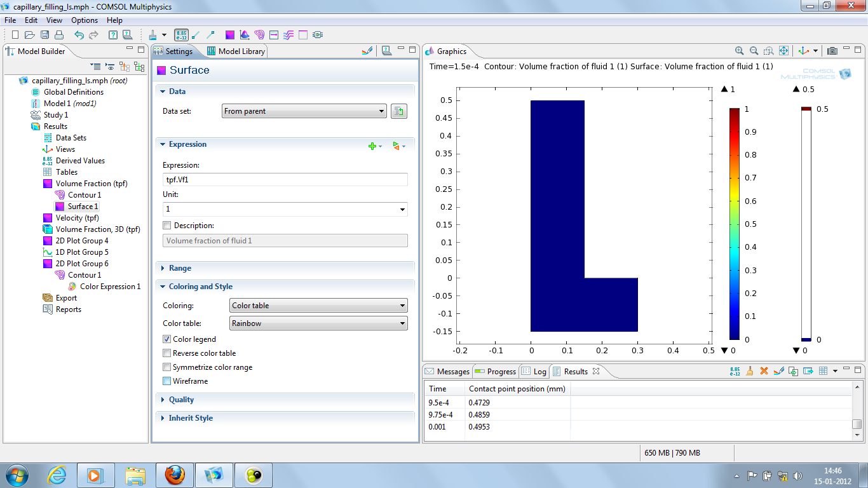Click the Zoom In graphics icon
868x488 pixels.
tap(739, 51)
